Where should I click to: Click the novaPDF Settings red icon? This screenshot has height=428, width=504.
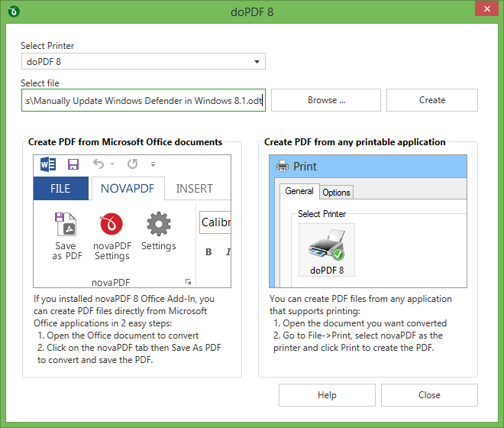point(112,225)
